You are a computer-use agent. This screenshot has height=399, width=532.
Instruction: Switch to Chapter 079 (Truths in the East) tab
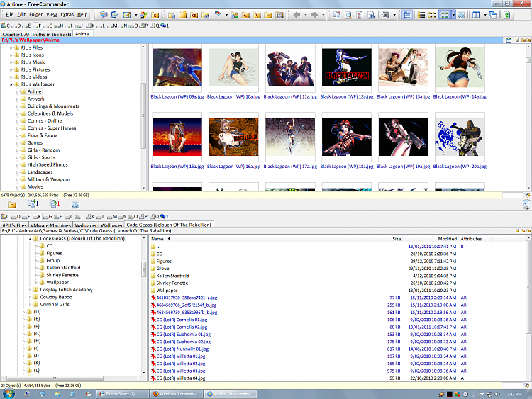coord(37,34)
